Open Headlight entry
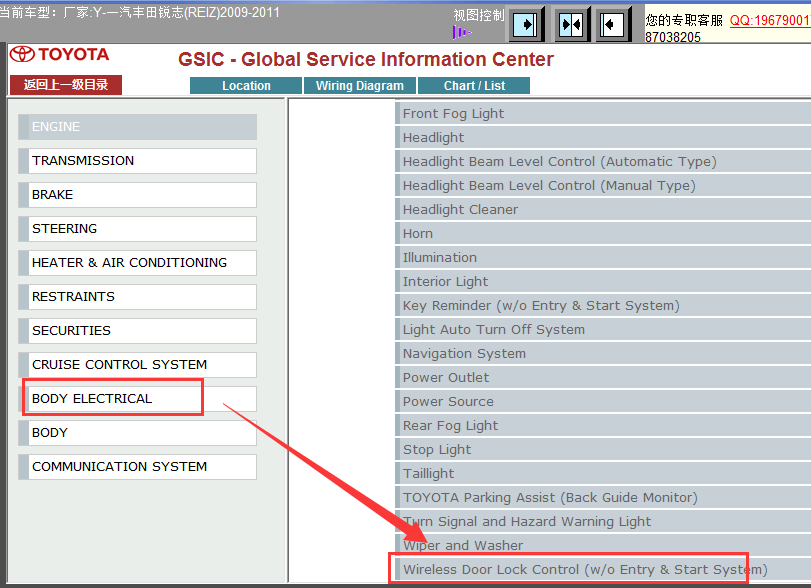811x588 pixels. (x=603, y=138)
